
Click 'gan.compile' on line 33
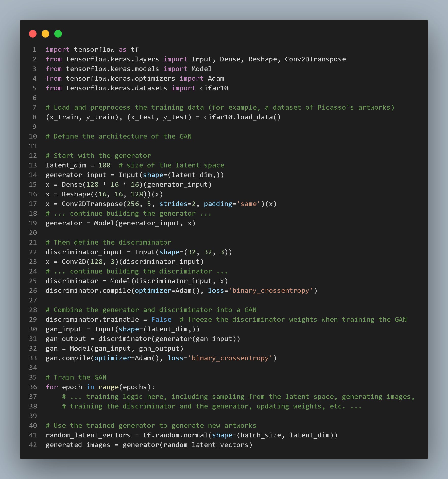tap(68, 358)
